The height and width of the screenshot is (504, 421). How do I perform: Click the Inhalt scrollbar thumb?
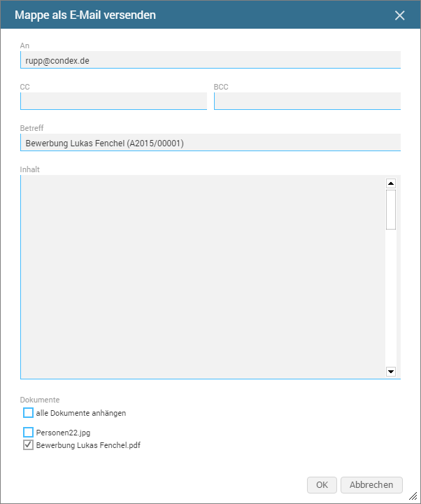391,209
